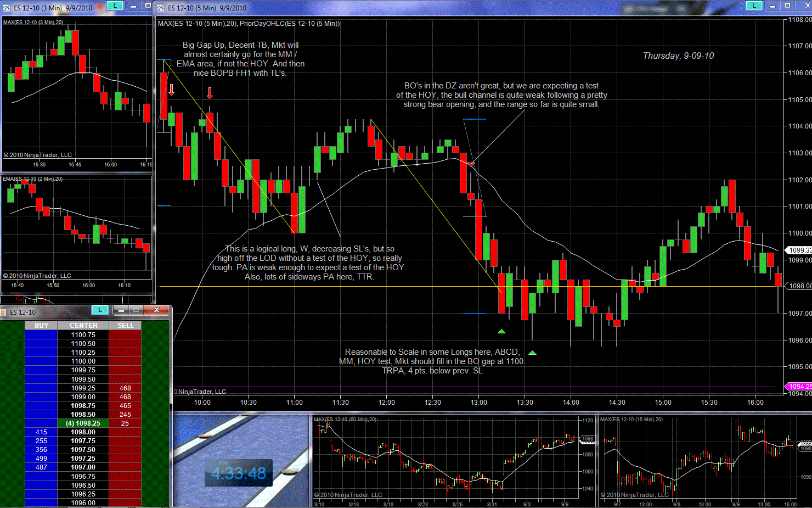Click the chart icon in 5 Min title bar
The image size is (812, 508).
[x=160, y=8]
